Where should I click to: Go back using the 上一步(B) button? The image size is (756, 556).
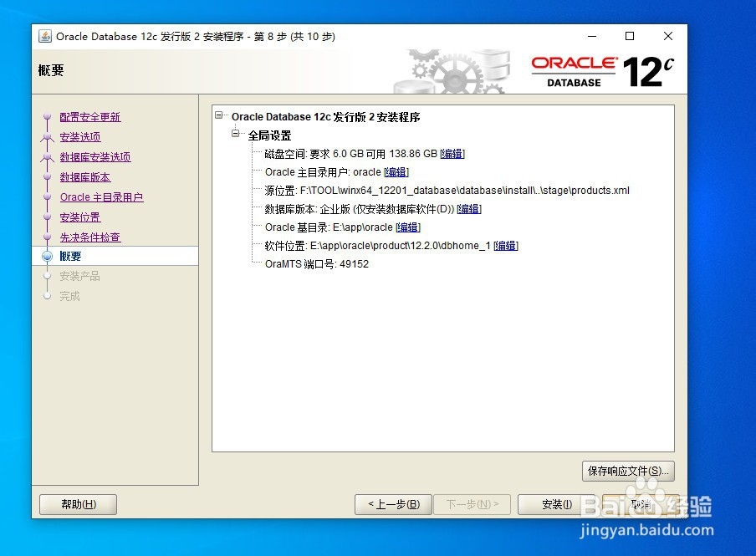392,504
